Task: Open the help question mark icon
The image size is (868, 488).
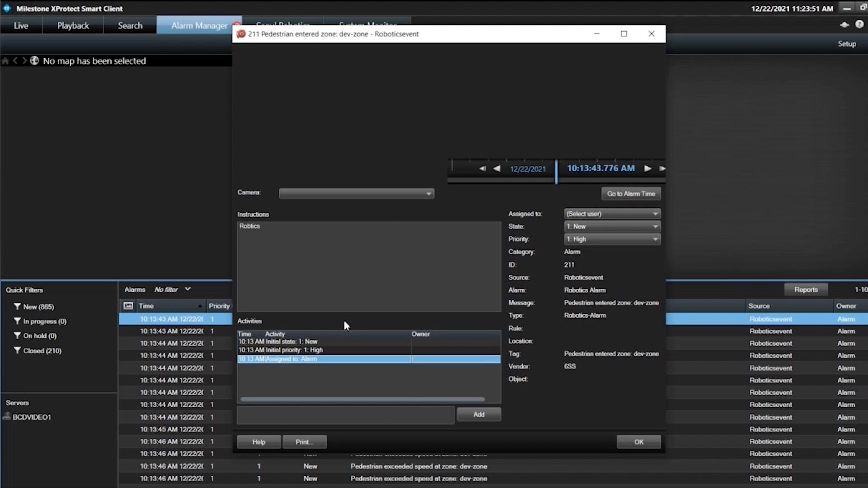Action: pos(859,24)
